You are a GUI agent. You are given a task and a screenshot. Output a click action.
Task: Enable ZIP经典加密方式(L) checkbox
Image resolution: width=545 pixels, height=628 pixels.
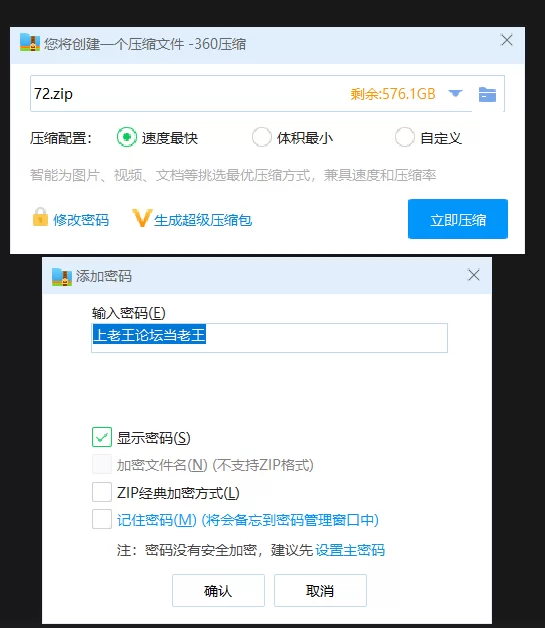pos(102,492)
